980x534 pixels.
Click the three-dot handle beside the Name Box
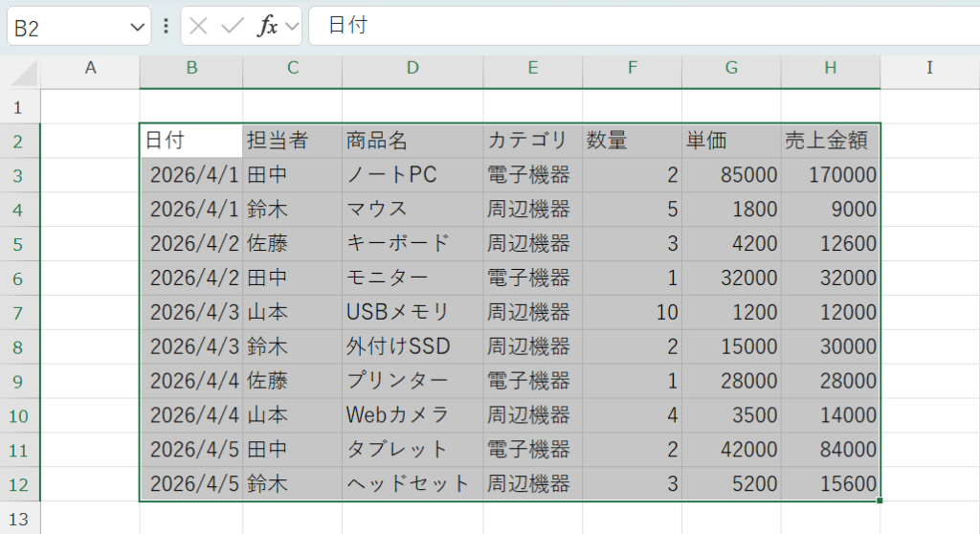(166, 26)
